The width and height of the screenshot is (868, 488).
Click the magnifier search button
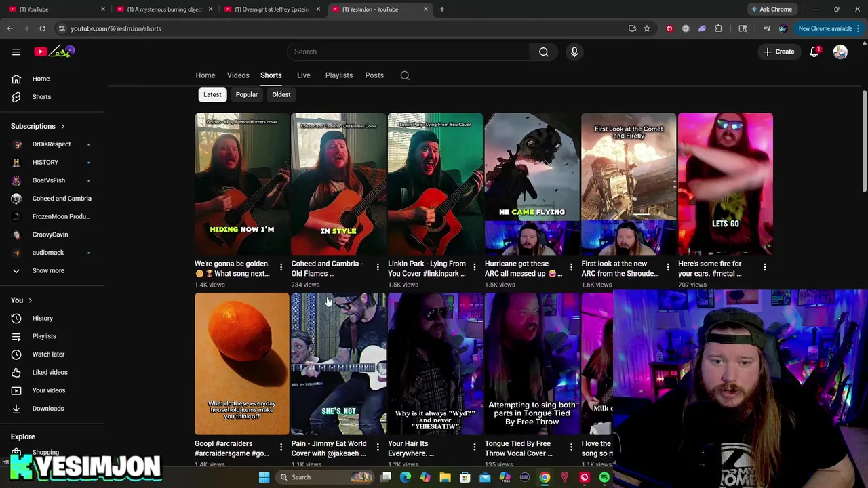pyautogui.click(x=544, y=52)
